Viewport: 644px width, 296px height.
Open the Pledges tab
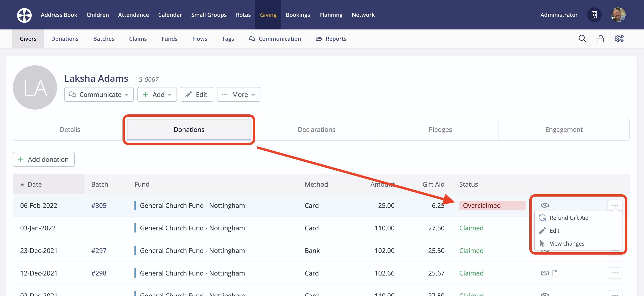[x=440, y=129]
